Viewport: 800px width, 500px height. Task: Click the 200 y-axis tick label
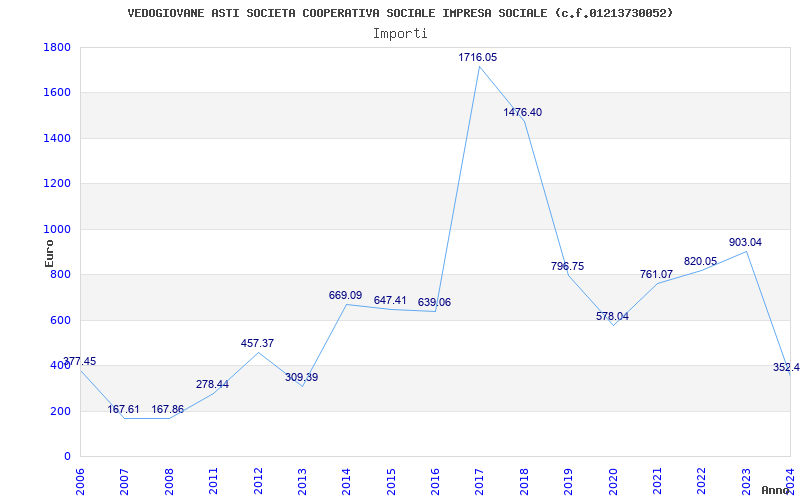coord(61,411)
